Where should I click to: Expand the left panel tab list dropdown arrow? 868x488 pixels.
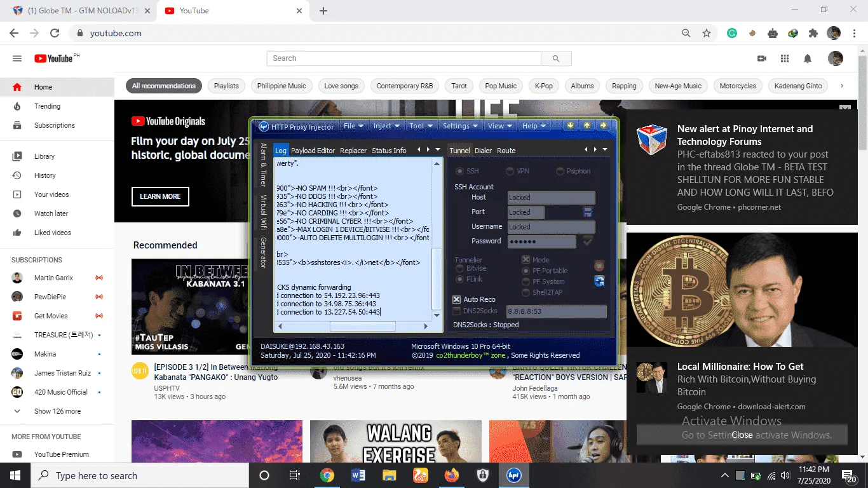[438, 150]
